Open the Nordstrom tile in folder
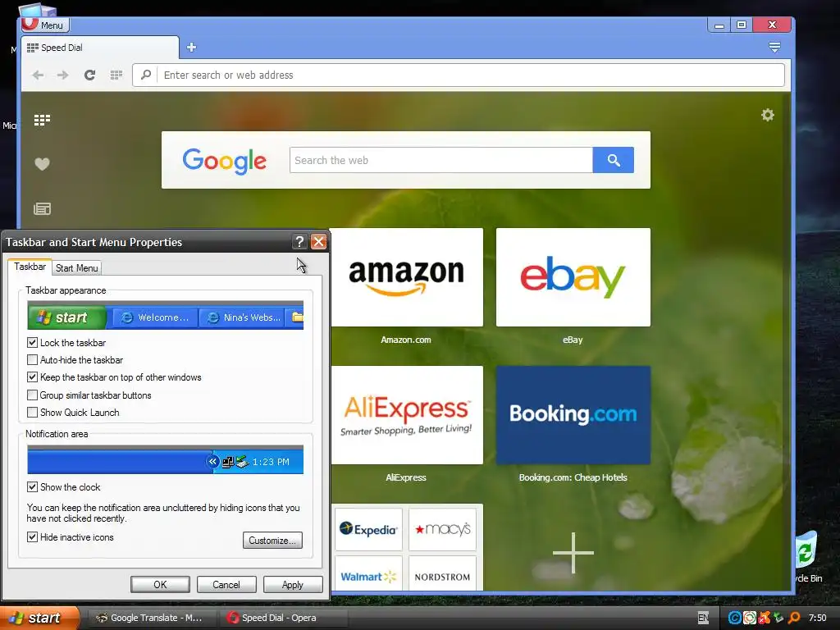Image resolution: width=840 pixels, height=630 pixels. (442, 573)
